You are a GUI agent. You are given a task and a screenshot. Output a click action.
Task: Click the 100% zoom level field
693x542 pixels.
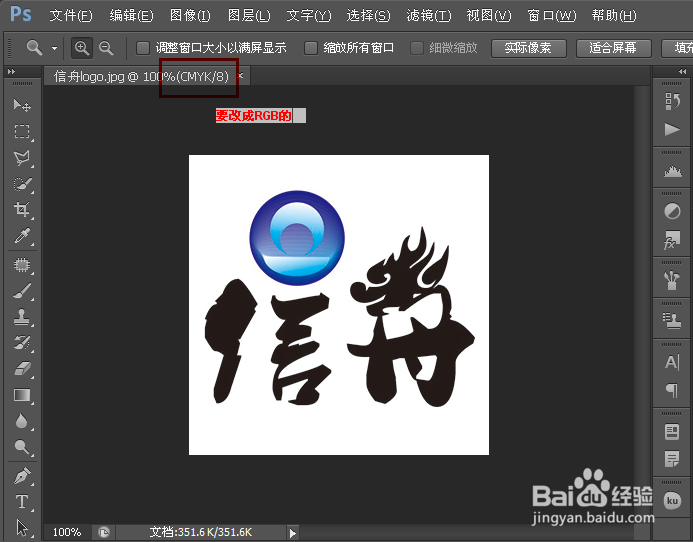coord(67,532)
